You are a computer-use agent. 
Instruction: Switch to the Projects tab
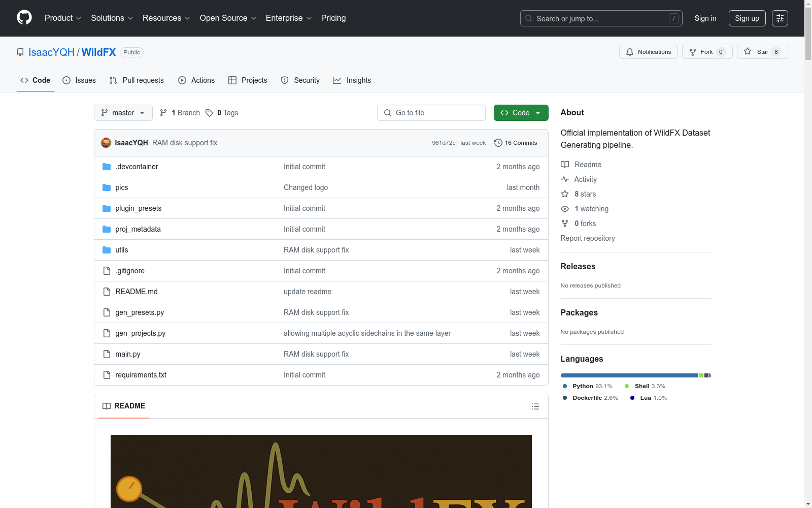pyautogui.click(x=248, y=80)
